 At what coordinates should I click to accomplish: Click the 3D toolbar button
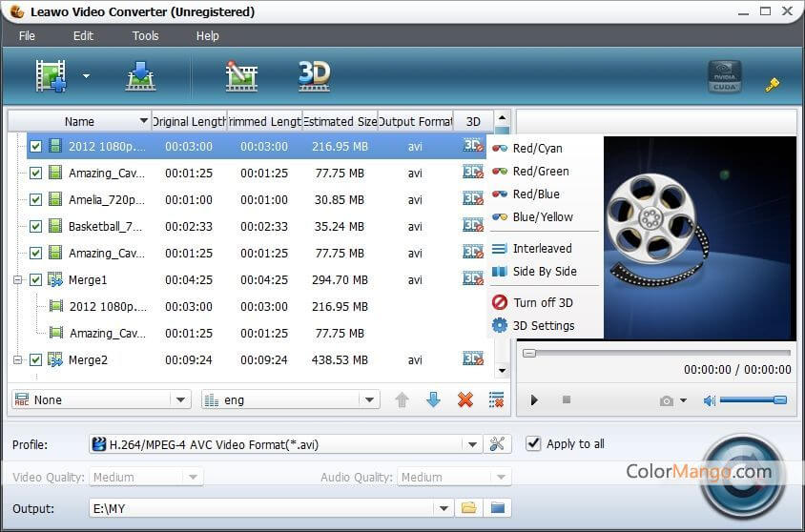[314, 76]
